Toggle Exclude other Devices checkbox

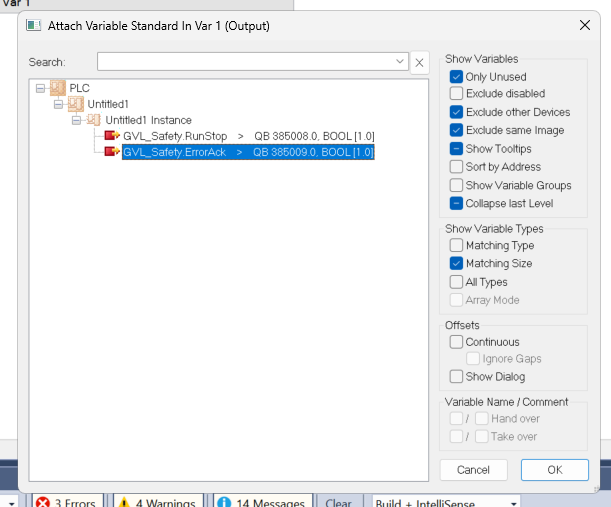tap(456, 112)
